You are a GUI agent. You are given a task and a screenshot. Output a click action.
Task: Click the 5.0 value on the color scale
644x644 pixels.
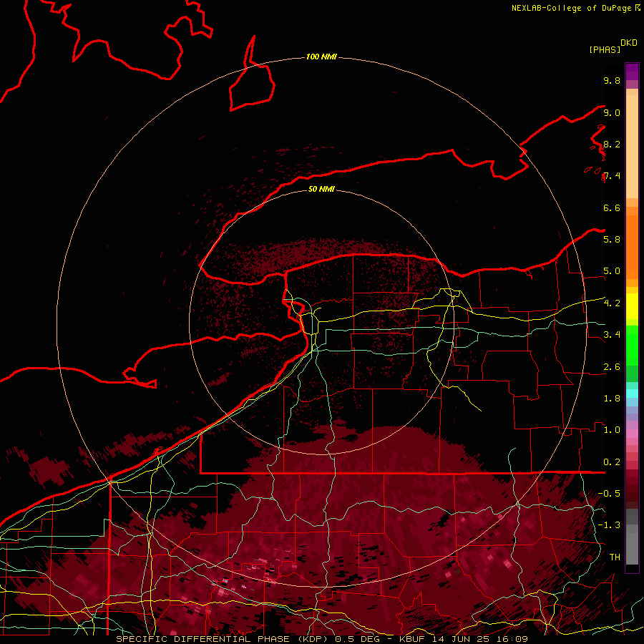click(612, 271)
